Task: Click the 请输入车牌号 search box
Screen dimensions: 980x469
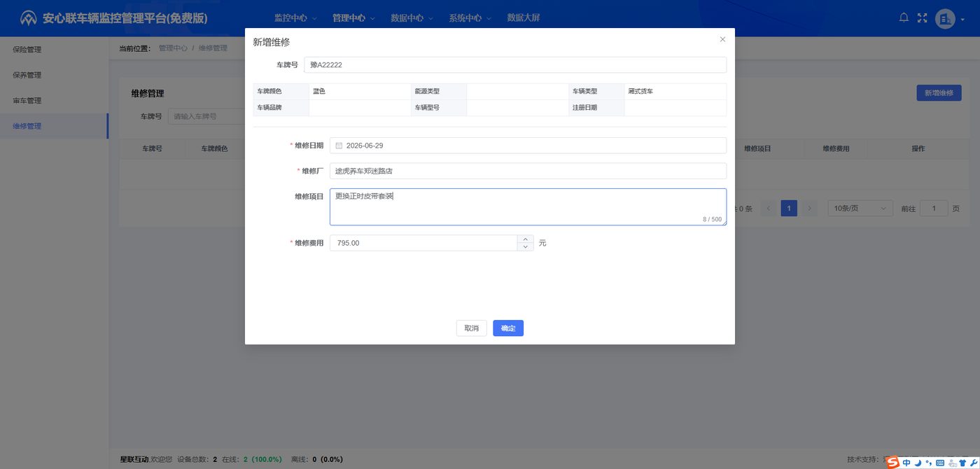Action: (x=206, y=116)
